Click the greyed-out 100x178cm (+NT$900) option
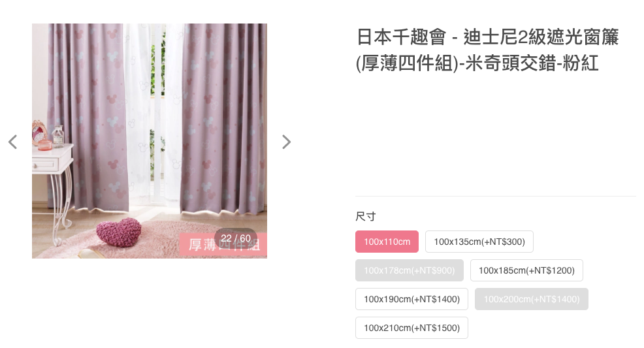Screen dimensions: 644x348 [x=410, y=270]
